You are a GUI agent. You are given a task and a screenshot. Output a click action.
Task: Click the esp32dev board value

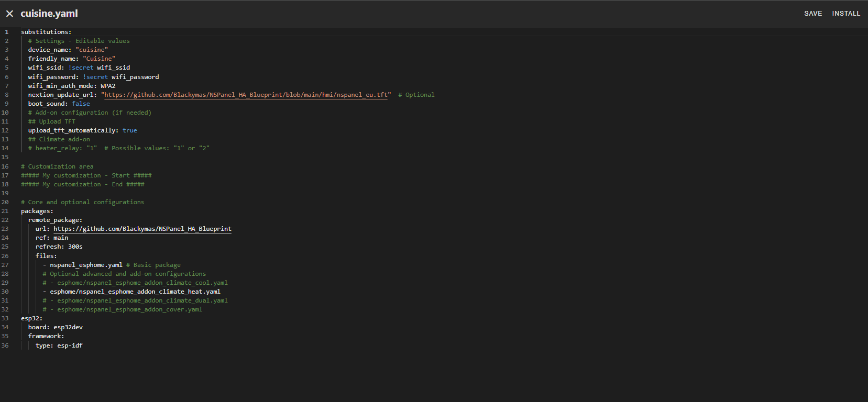pyautogui.click(x=68, y=327)
